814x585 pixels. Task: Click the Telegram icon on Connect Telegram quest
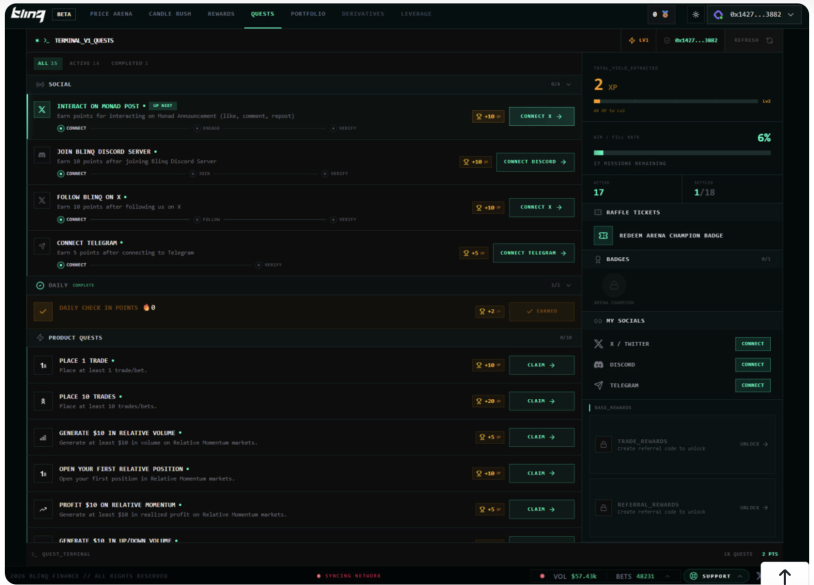(42, 246)
